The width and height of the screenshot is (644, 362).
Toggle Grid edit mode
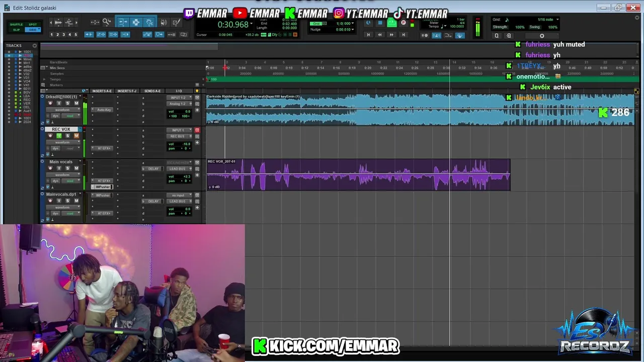click(33, 30)
